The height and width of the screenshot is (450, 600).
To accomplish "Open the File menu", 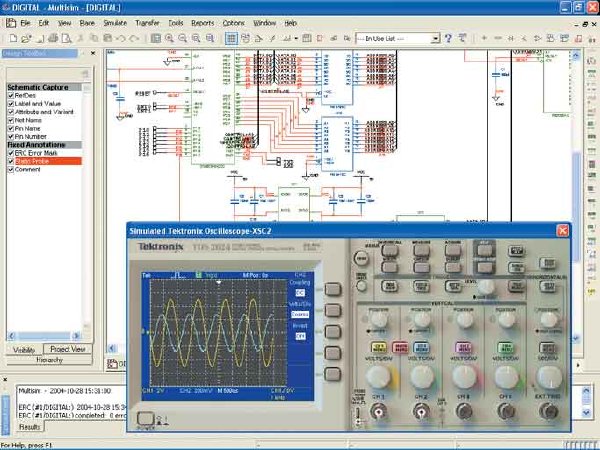I will 25,23.
